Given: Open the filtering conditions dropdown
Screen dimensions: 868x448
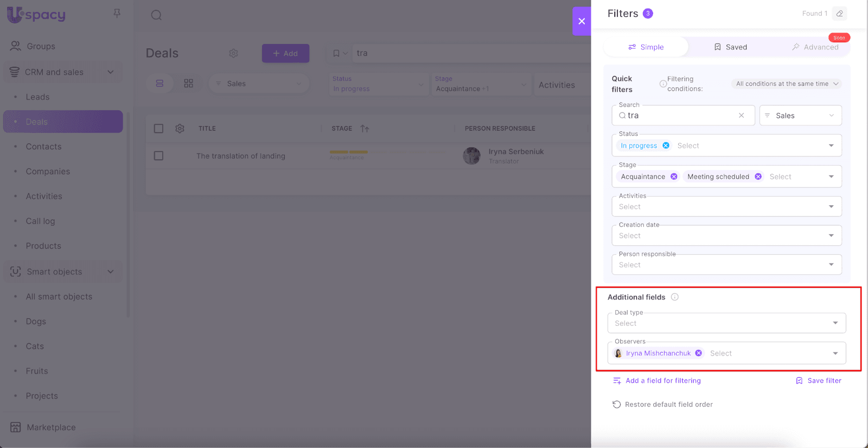Looking at the screenshot, I should (x=787, y=84).
